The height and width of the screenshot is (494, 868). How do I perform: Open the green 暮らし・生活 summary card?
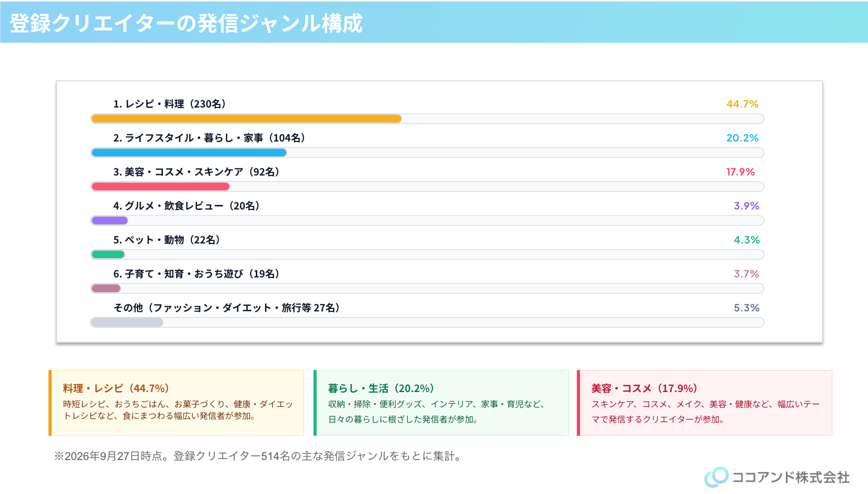pyautogui.click(x=441, y=403)
